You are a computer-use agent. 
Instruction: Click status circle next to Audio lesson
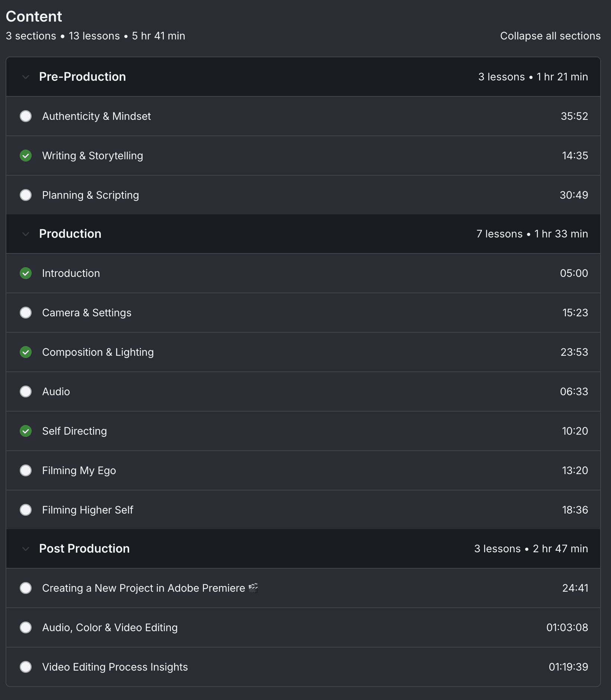[x=26, y=391]
